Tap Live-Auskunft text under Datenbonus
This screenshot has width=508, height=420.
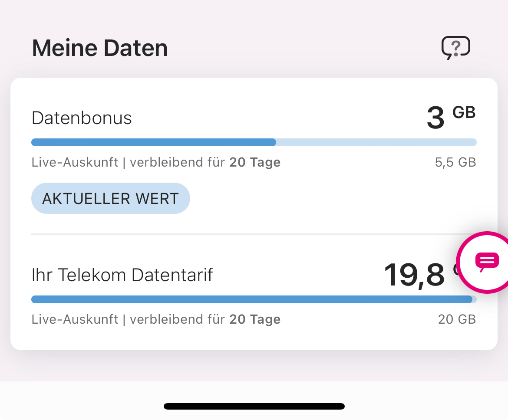(x=75, y=162)
